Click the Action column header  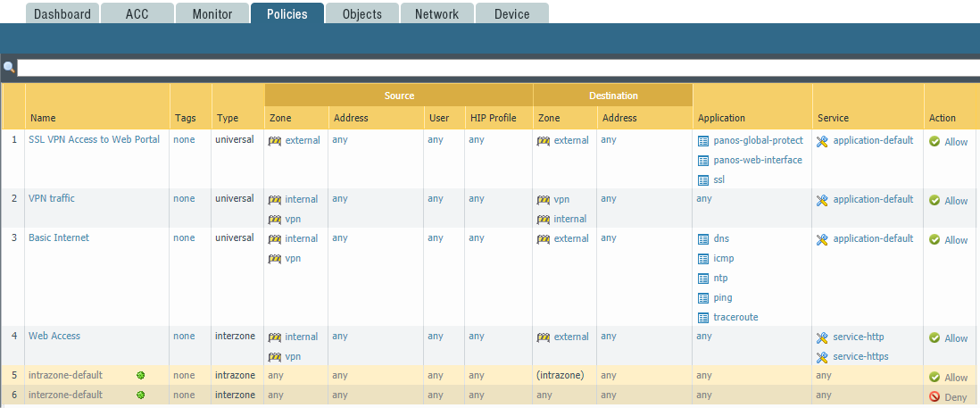[943, 118]
